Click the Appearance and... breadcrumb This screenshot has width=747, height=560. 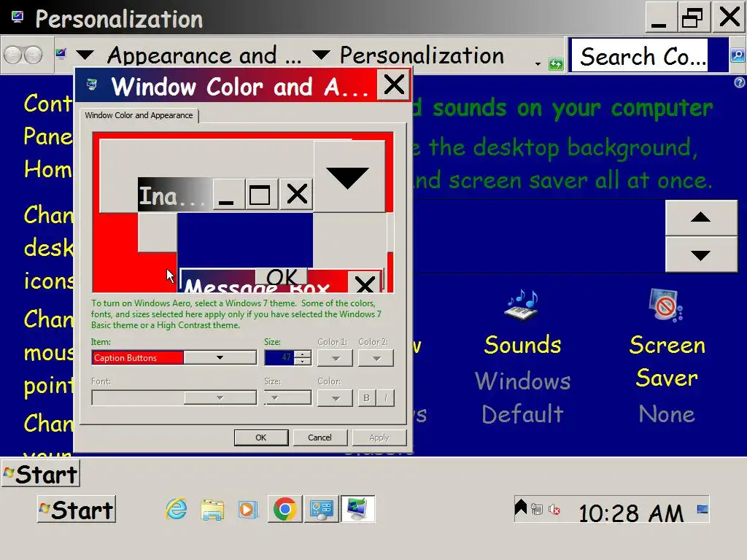(x=204, y=55)
